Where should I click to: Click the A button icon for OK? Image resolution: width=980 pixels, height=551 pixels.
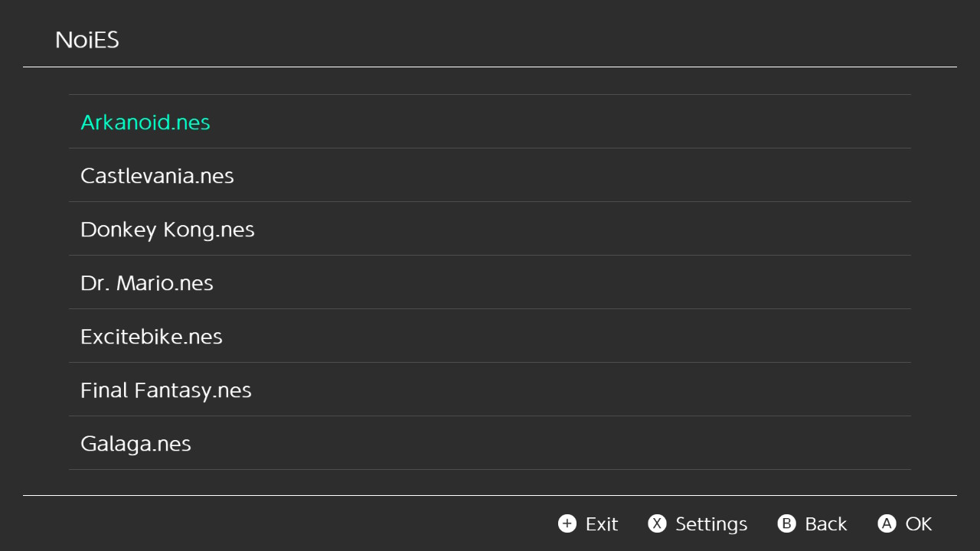point(887,523)
